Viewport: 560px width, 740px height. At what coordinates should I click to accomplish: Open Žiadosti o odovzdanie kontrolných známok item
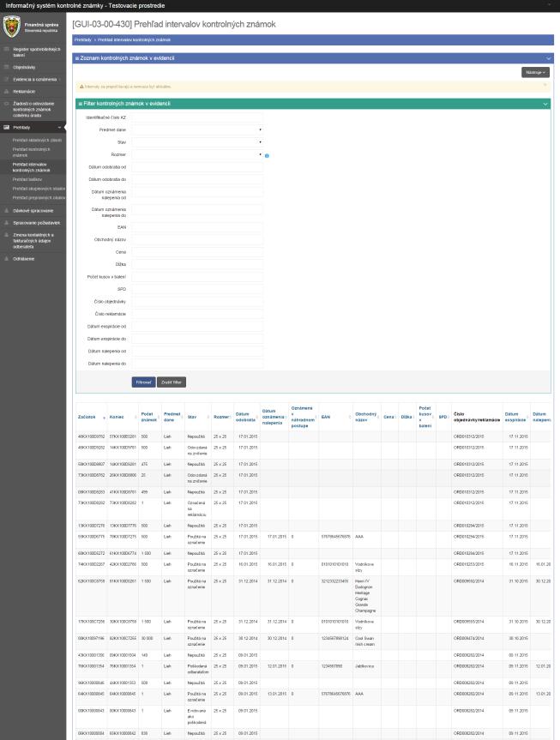[x=33, y=110]
